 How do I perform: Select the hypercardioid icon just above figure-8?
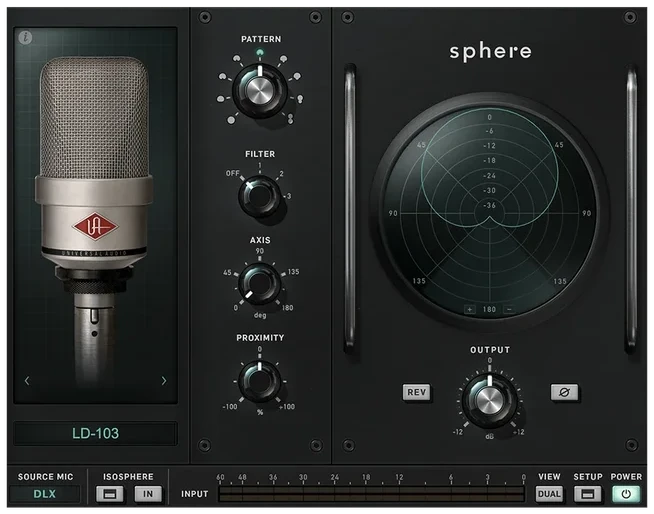(300, 99)
